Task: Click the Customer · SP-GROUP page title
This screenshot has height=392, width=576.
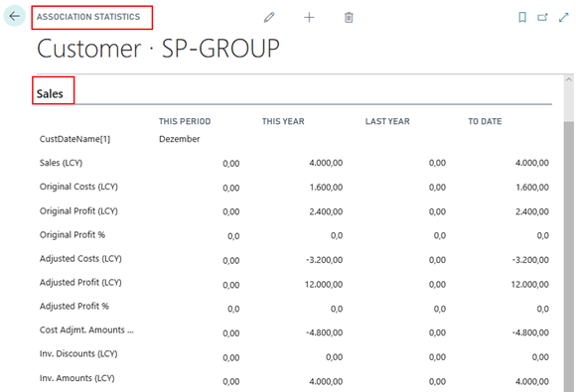Action: 158,49
